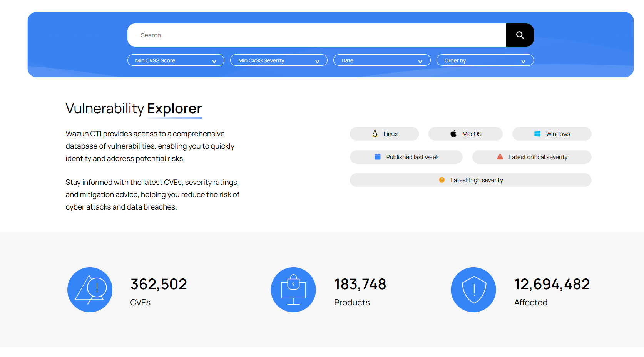
Task: Show Latest high severity vulnerabilities
Action: point(471,180)
